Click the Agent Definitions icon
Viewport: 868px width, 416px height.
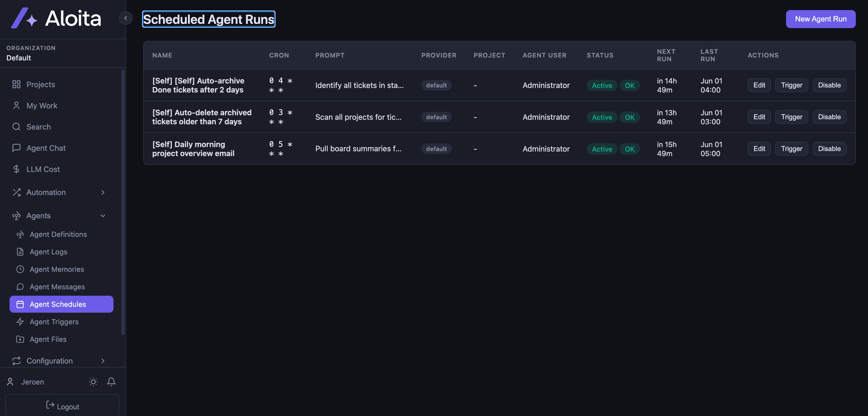20,234
